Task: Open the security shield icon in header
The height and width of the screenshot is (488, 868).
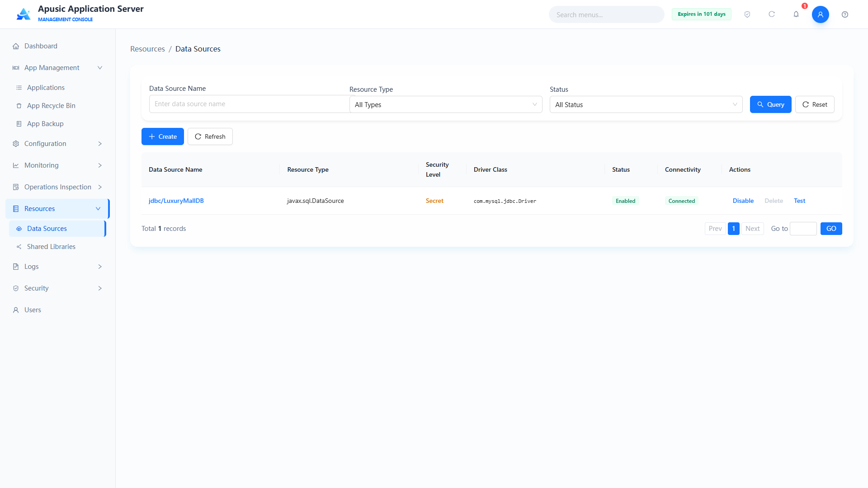Action: (x=747, y=14)
